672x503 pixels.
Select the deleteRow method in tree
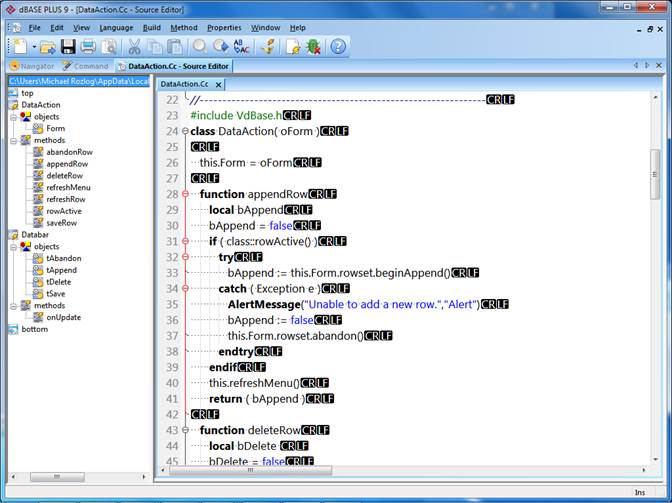pos(64,175)
